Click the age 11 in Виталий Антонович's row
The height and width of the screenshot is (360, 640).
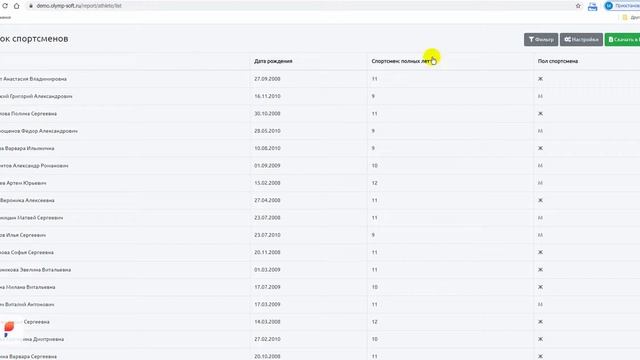374,304
